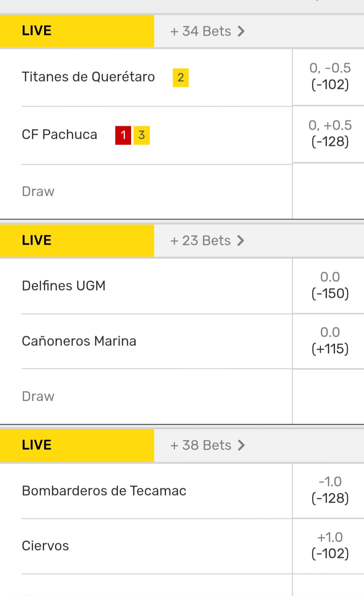Choose Ciervos +1.0 (-102) handicap
Viewport: 364px width, 596px height.
(x=330, y=545)
